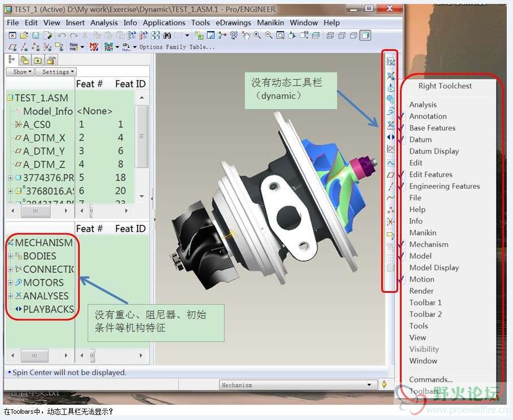Screen dimensions: 513x420
Task: Select the pan hand view tool
Action: [x=245, y=35]
